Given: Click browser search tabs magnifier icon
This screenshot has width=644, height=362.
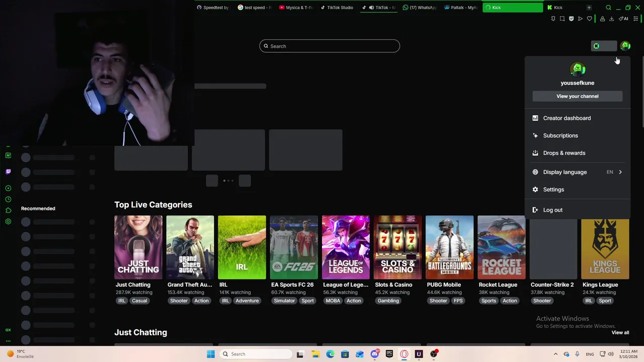Looking at the screenshot, I should click(608, 8).
